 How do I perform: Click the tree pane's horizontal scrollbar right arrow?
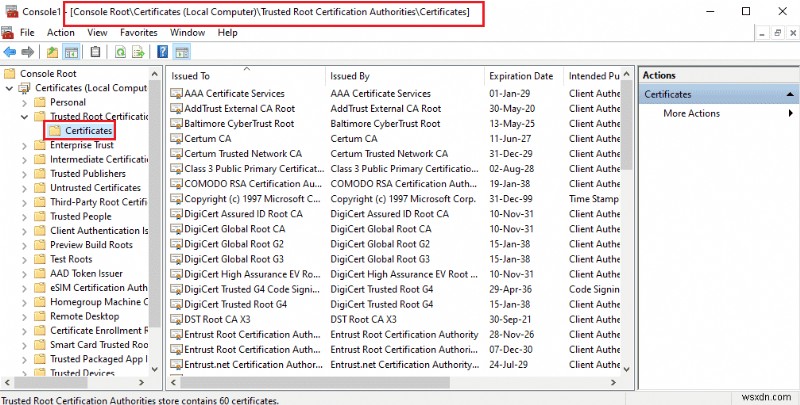[141, 382]
